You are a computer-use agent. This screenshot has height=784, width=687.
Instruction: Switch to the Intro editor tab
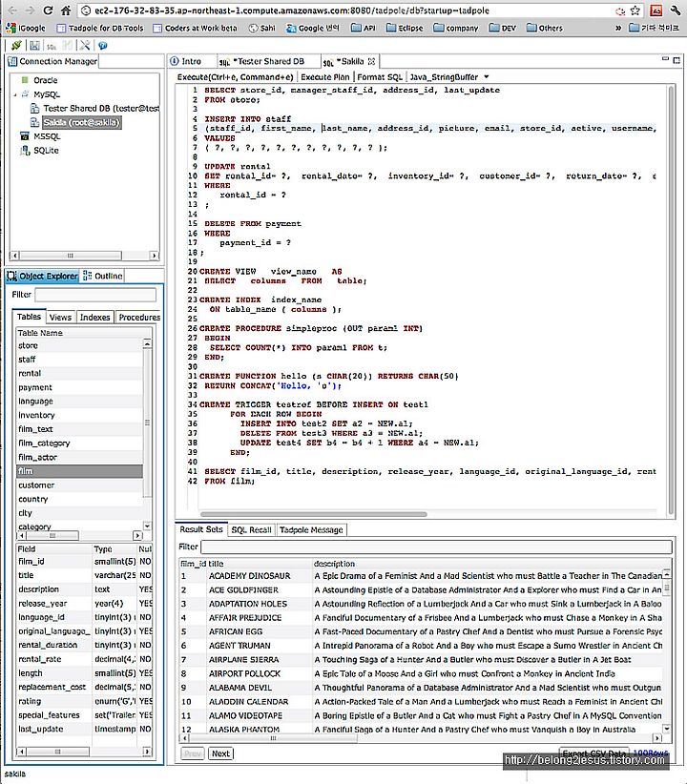tap(186, 61)
